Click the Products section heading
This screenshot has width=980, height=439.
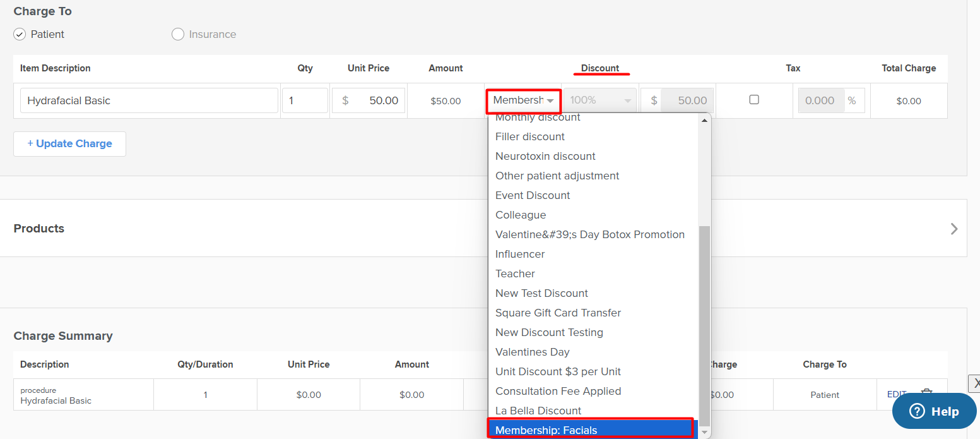[39, 229]
